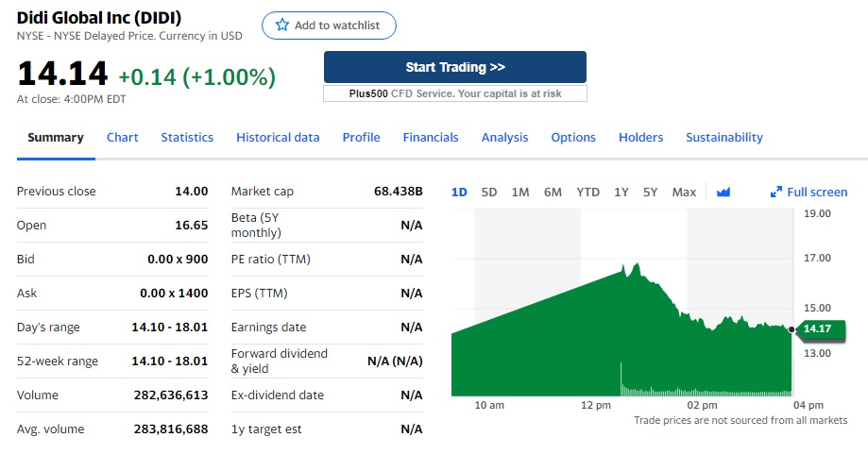Switch chart range to 6M

(x=553, y=192)
